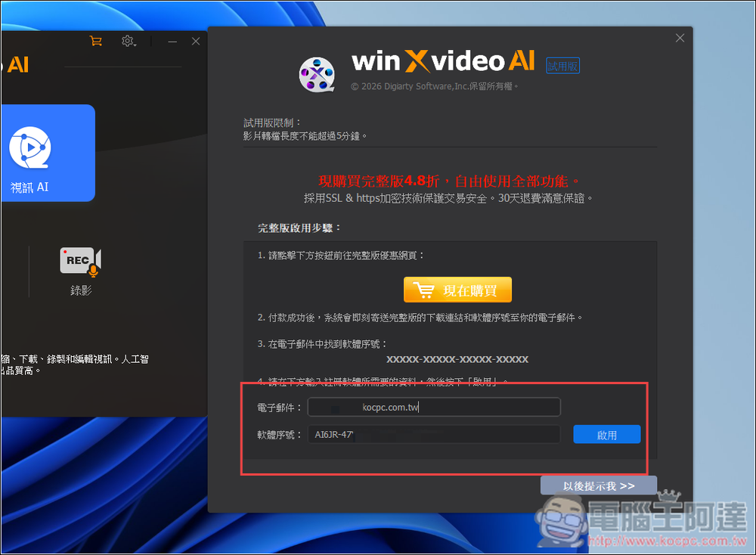756x555 pixels.
Task: Open settings gear in main window title bar
Action: pos(129,41)
